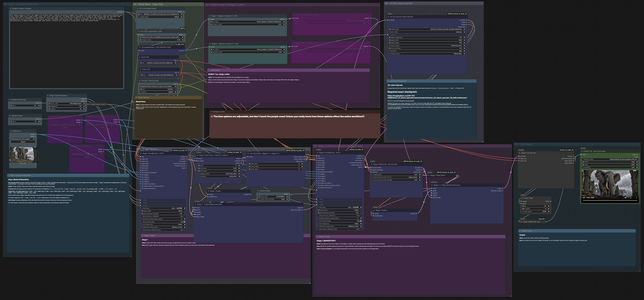
Task: Open task_type dropdown in Stage 1 Conditioning
Action: pyautogui.click(x=163, y=208)
